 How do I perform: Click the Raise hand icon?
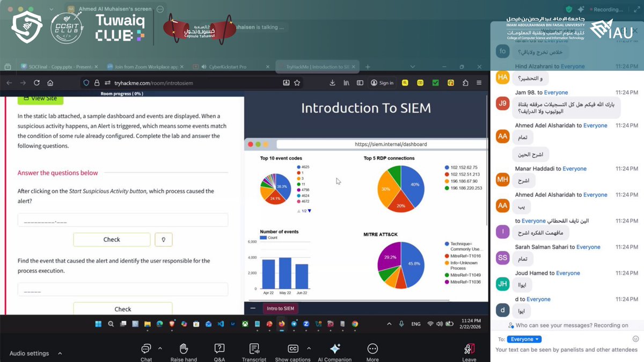[184, 349]
